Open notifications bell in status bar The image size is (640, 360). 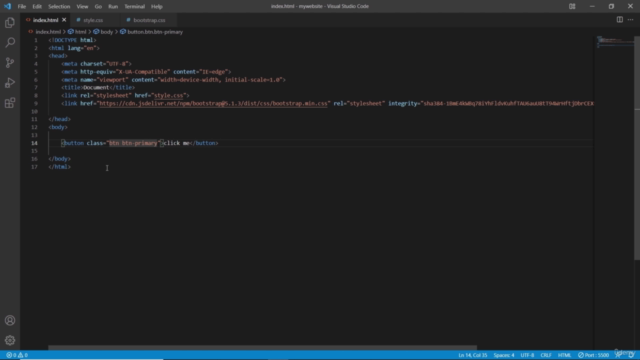point(631,355)
